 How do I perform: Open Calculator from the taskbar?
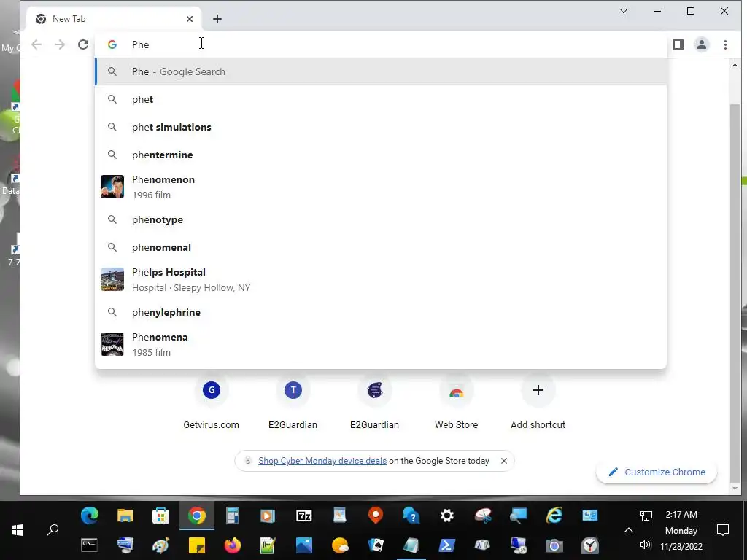[x=233, y=516]
